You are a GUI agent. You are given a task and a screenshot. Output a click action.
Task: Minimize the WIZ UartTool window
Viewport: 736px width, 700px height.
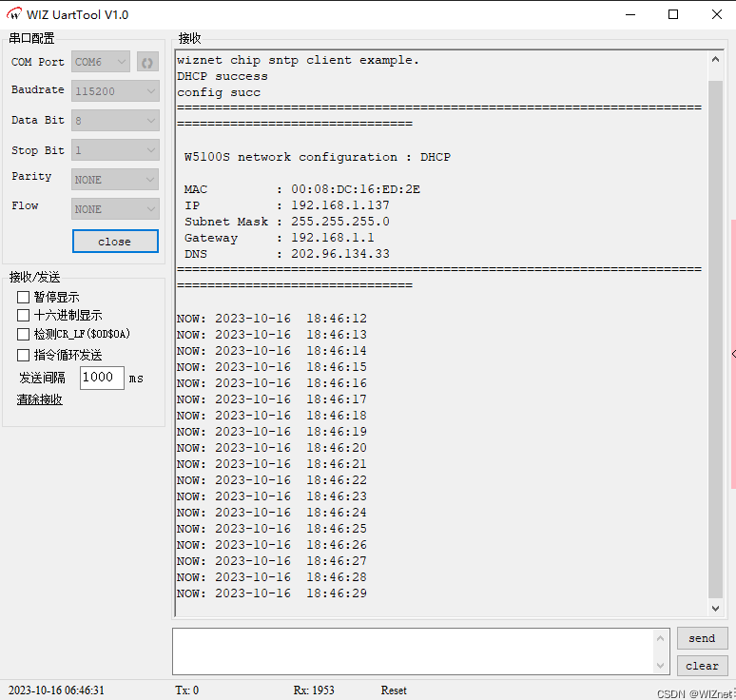(630, 14)
